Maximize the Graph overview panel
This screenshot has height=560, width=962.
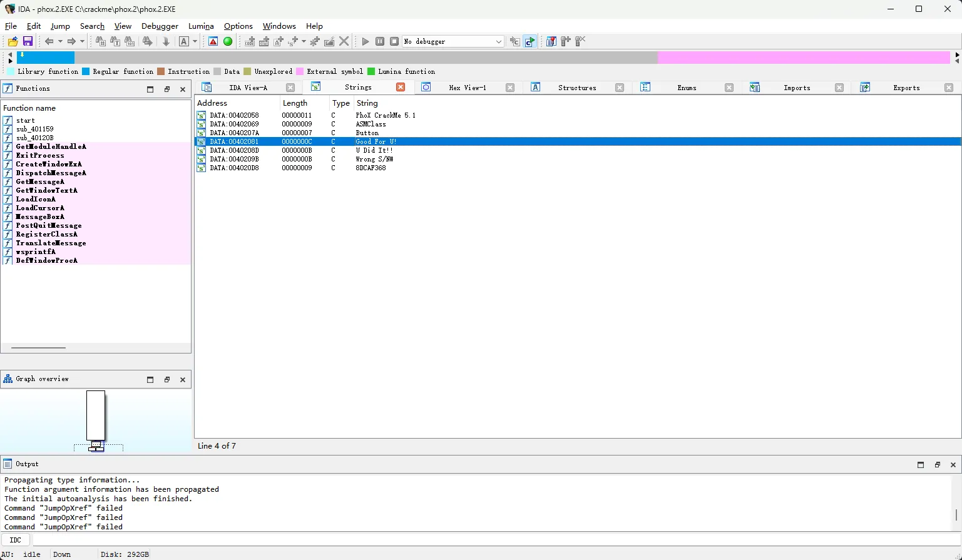click(150, 379)
